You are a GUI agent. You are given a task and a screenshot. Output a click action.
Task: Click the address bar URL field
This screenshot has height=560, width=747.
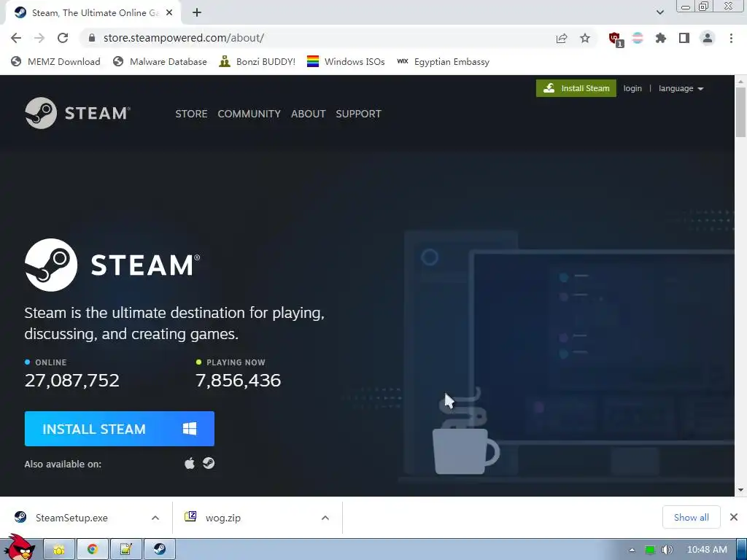click(x=314, y=38)
